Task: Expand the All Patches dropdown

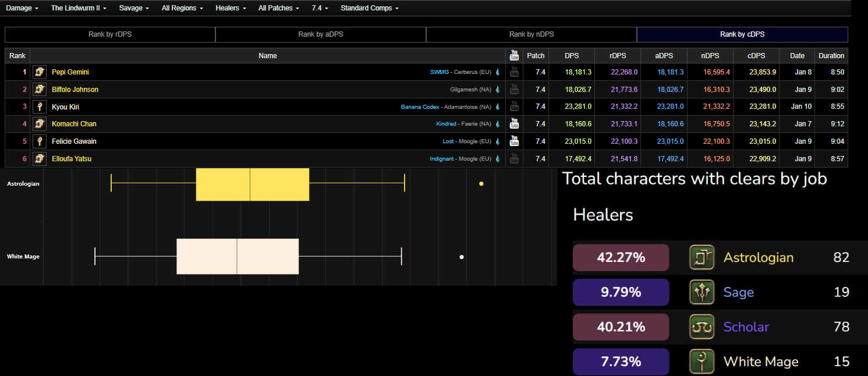Action: [279, 8]
